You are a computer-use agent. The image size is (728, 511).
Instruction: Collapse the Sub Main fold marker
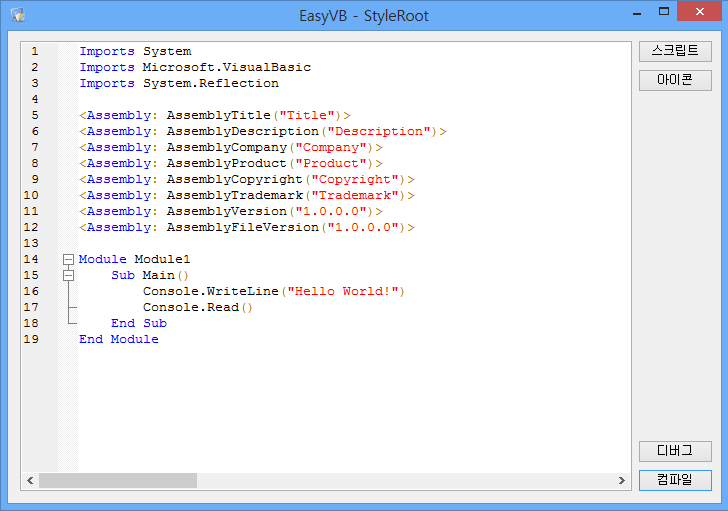pyautogui.click(x=68, y=275)
